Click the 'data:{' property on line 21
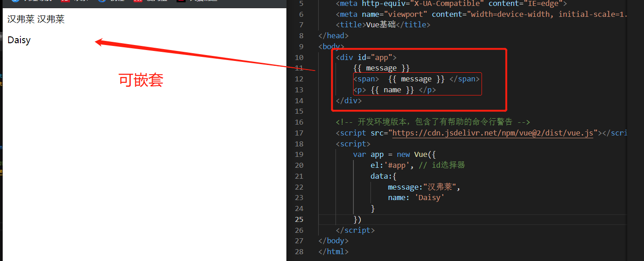Viewport: 644px width, 261px height. click(x=383, y=176)
